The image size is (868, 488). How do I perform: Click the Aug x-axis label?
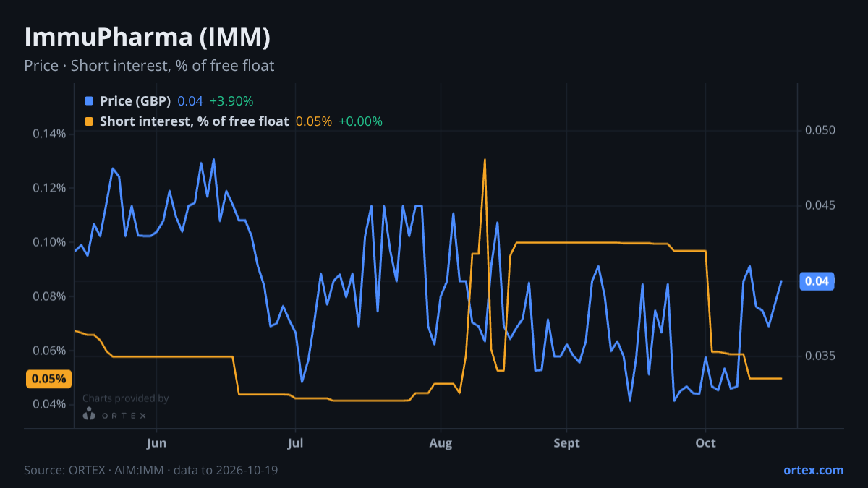tap(441, 443)
